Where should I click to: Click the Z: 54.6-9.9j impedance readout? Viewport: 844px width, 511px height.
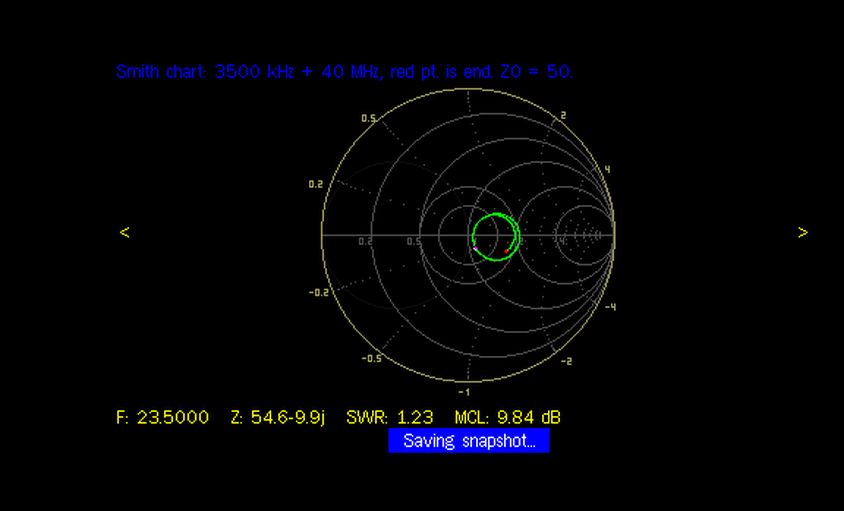277,417
